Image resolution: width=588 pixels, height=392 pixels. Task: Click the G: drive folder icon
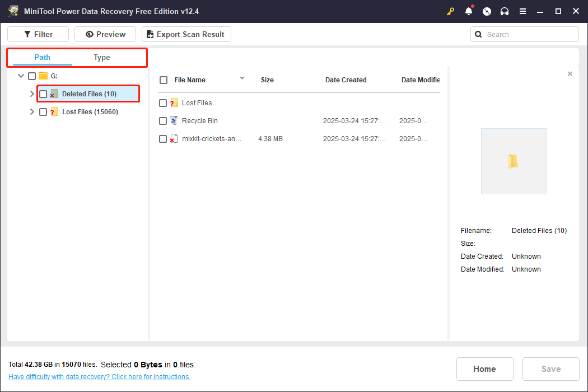(x=43, y=76)
